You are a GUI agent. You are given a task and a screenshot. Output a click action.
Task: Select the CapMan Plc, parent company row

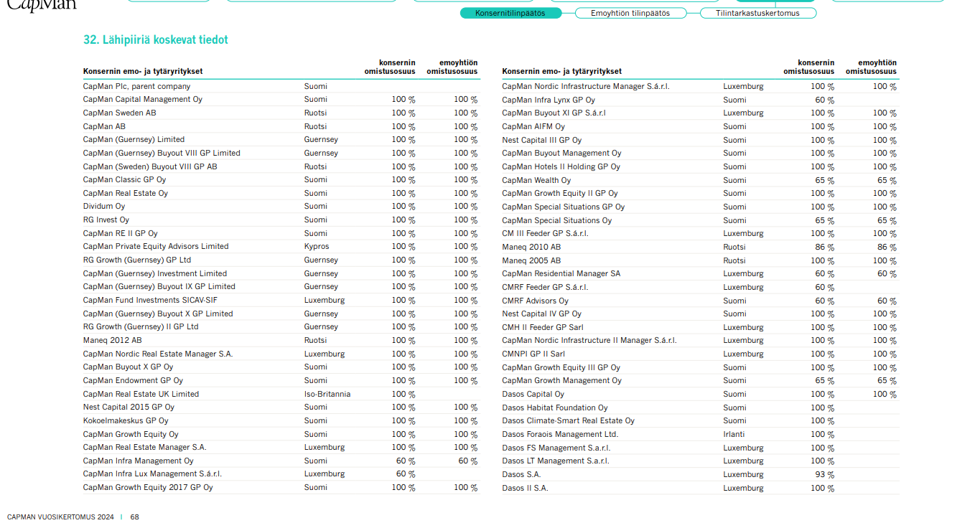(x=136, y=86)
